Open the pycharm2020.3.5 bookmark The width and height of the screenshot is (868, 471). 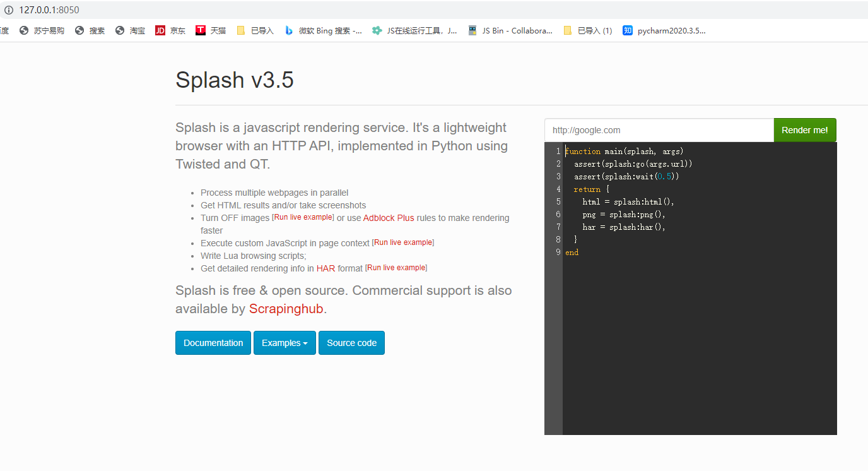tap(664, 30)
